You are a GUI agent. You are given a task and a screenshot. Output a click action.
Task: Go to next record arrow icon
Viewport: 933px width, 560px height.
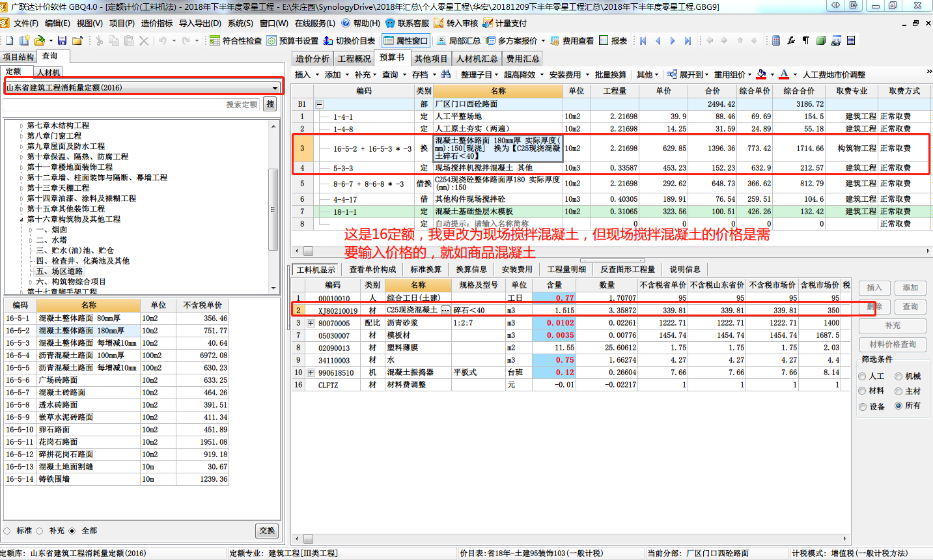click(x=673, y=40)
